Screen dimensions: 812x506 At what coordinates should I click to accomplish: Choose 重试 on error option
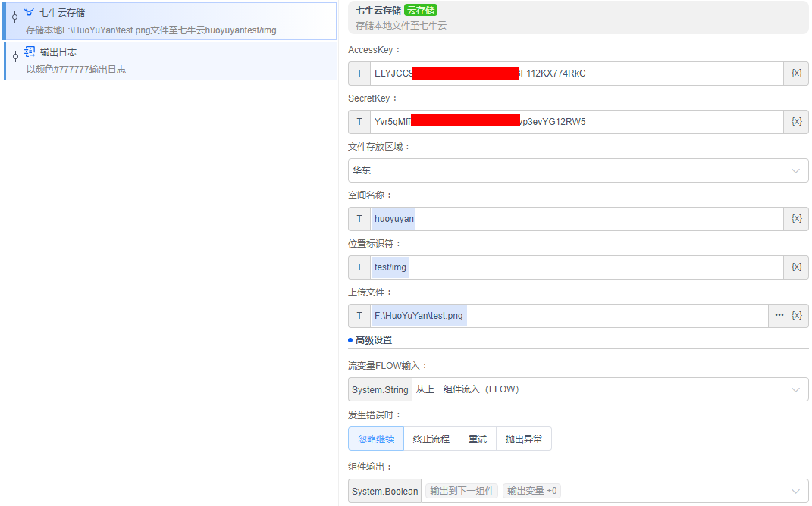coord(478,439)
